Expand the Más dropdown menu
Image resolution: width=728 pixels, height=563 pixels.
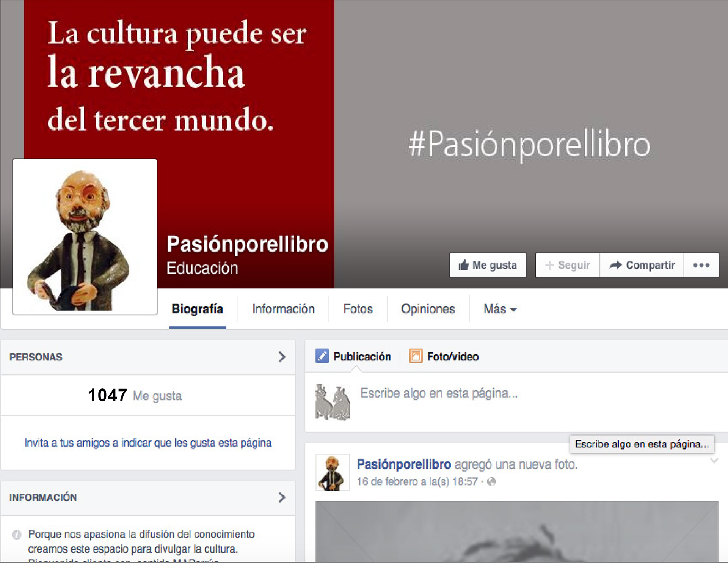(500, 309)
